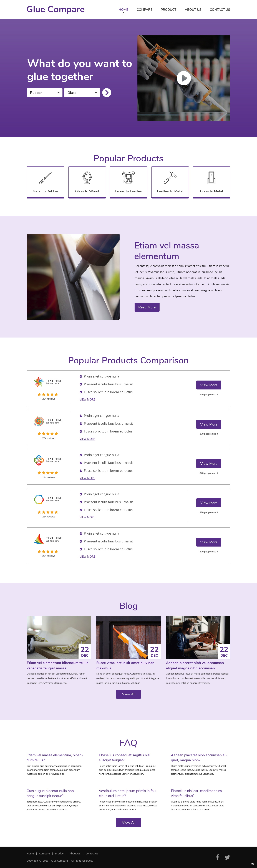The height and width of the screenshot is (868, 257).
Task: Open the Glass to Metal card
Action: pyautogui.click(x=211, y=182)
